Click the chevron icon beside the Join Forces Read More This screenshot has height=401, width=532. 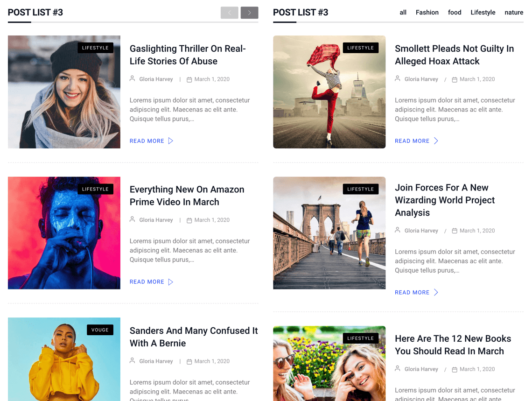coord(436,292)
